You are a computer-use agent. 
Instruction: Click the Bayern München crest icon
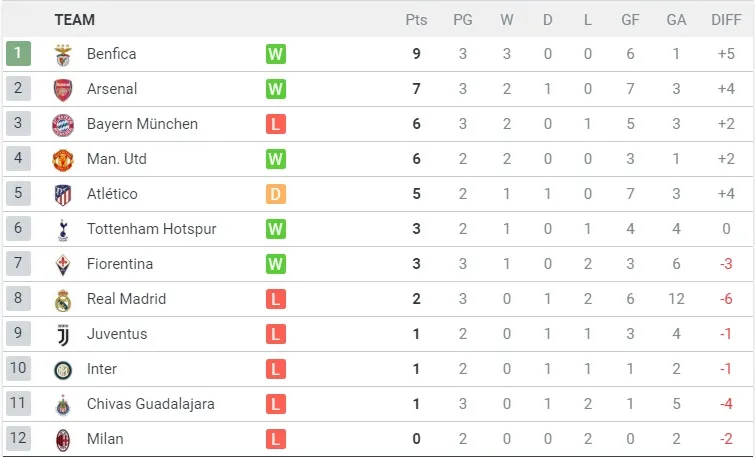[63, 124]
